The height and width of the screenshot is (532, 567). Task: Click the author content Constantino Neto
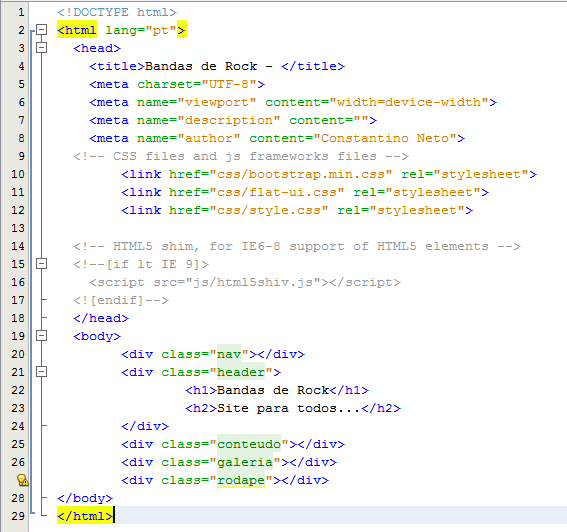click(385, 138)
